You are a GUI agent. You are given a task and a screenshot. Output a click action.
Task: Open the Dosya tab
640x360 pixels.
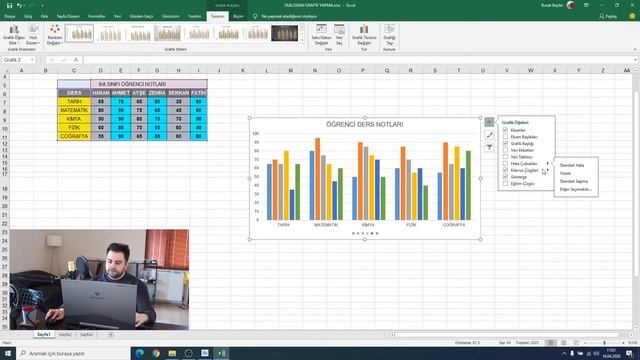tap(9, 16)
